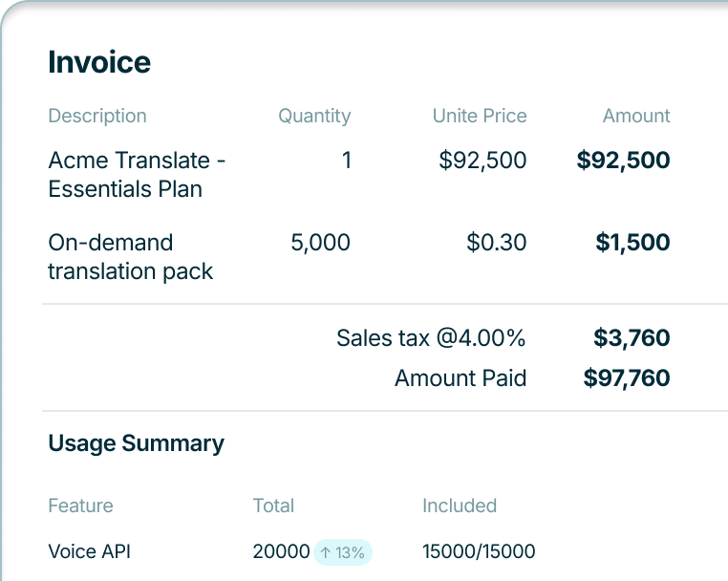The image size is (728, 581).
Task: Click the 20000 total usage value
Action: click(x=281, y=551)
